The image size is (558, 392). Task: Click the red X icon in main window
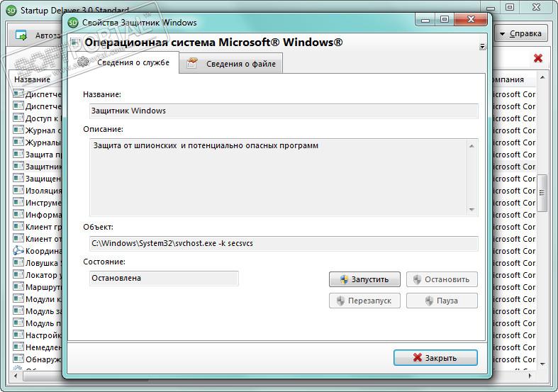pos(537,58)
